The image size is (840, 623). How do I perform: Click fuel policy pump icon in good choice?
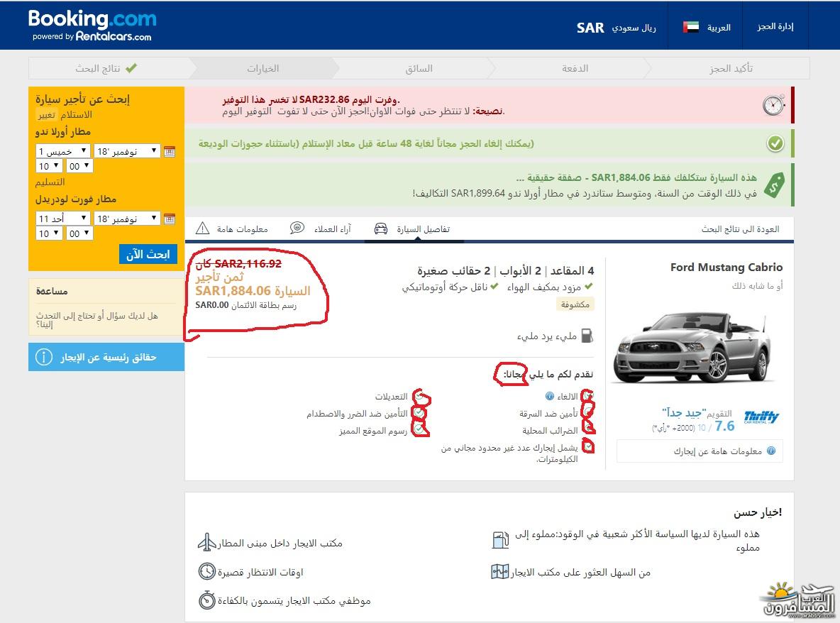coord(500,539)
